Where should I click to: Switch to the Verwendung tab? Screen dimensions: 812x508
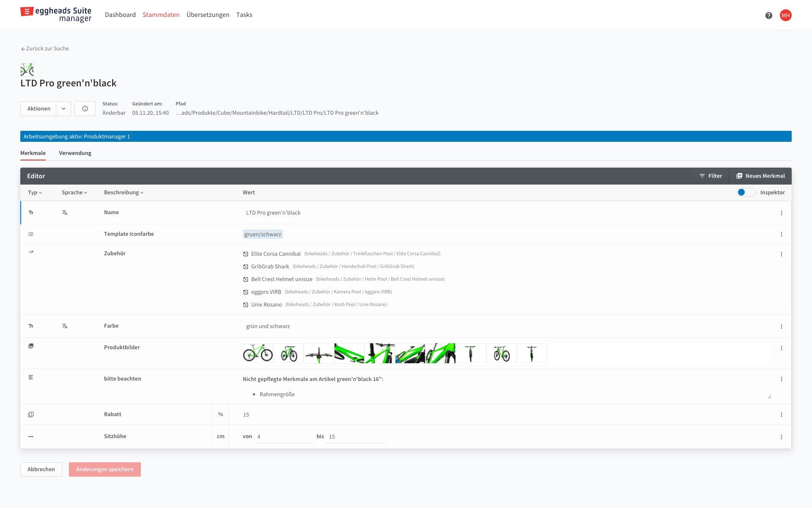click(x=75, y=153)
